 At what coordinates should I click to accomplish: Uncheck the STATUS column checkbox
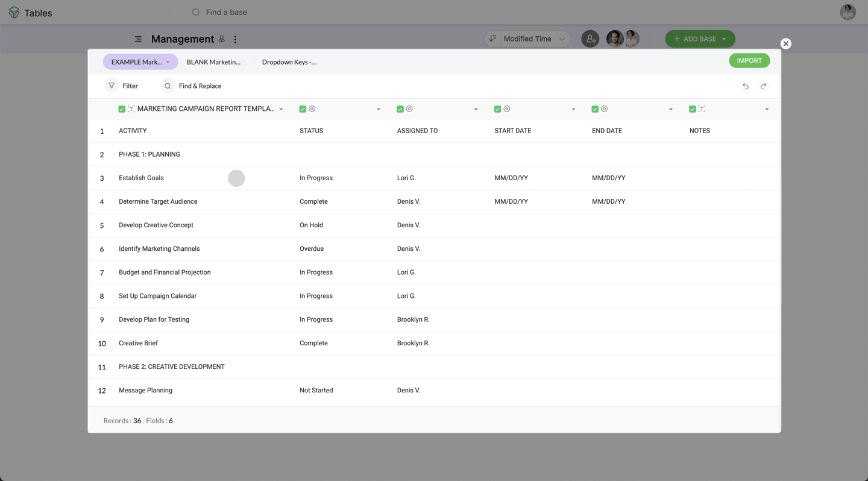point(303,109)
